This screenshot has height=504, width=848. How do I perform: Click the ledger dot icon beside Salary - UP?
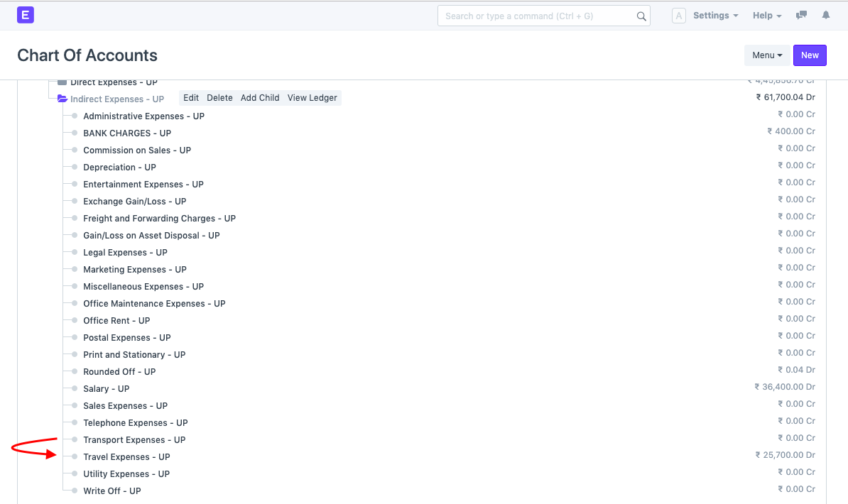(x=73, y=388)
